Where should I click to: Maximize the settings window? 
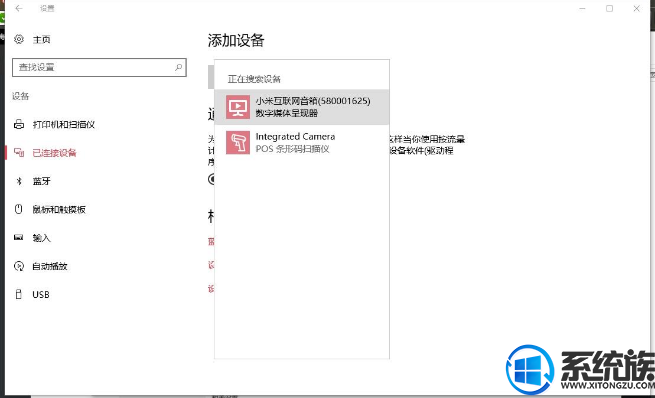609,8
